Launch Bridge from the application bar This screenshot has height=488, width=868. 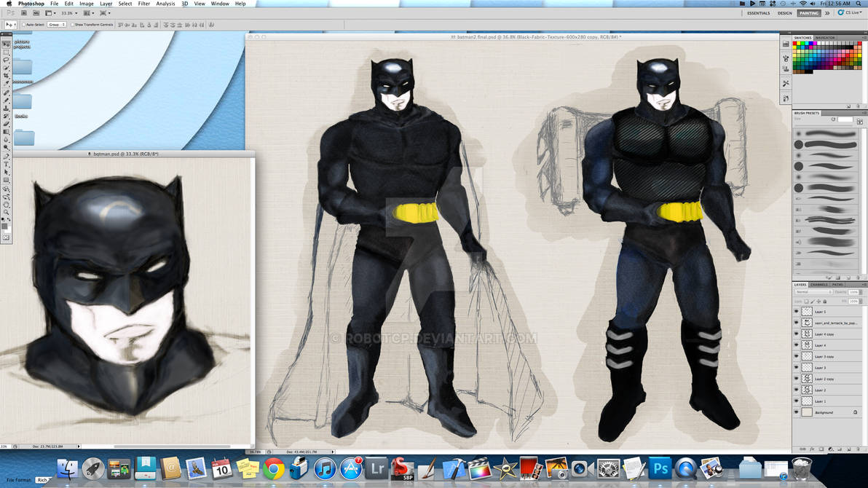24,13
